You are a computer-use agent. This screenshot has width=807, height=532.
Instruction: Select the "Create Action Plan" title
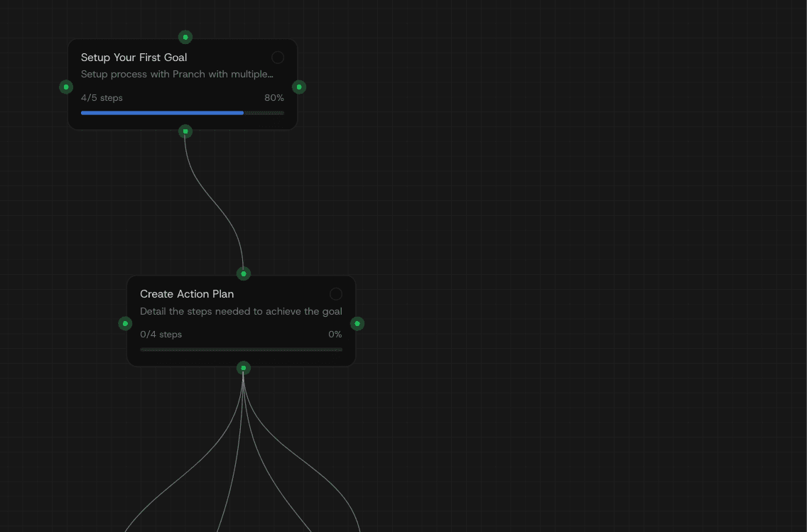tap(187, 294)
